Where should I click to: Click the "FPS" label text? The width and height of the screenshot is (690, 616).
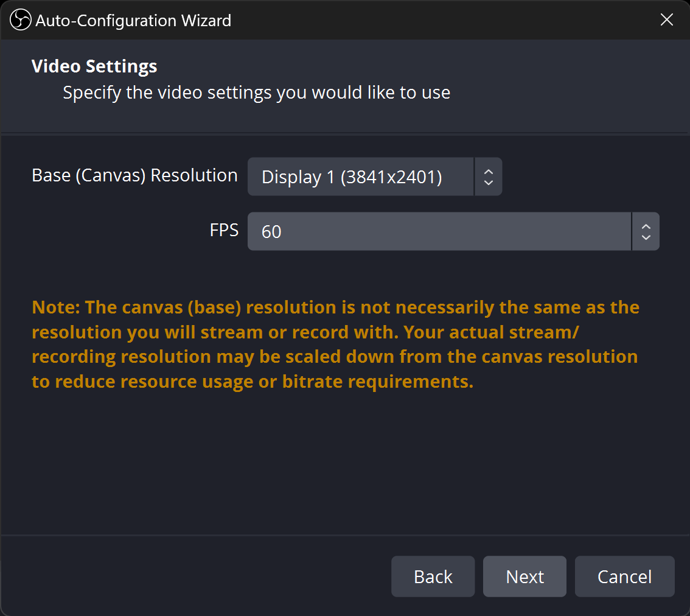pyautogui.click(x=224, y=230)
